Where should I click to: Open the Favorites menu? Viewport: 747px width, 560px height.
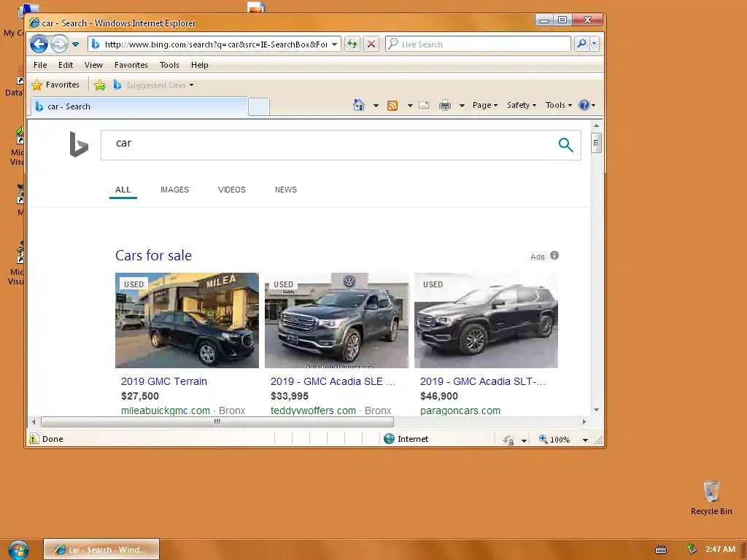(x=131, y=65)
